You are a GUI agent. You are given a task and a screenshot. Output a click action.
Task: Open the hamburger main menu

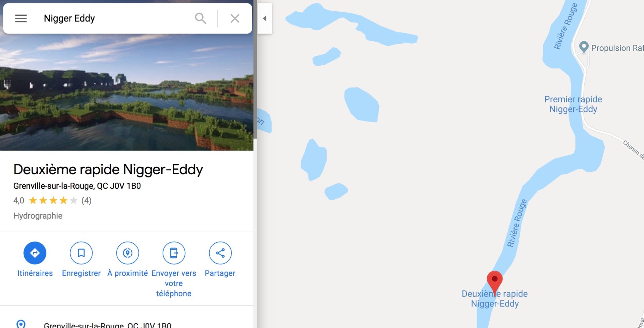pos(21,18)
